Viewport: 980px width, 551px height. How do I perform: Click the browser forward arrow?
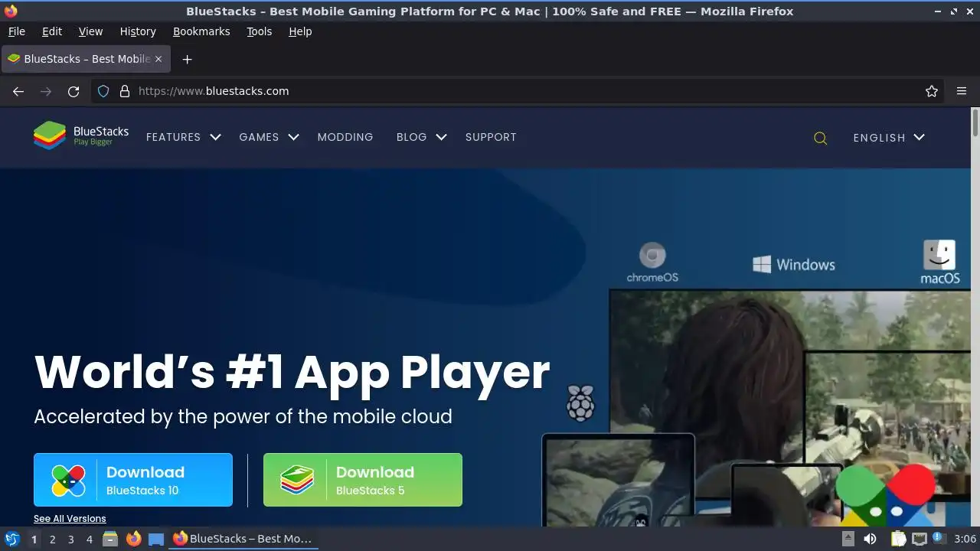point(46,91)
